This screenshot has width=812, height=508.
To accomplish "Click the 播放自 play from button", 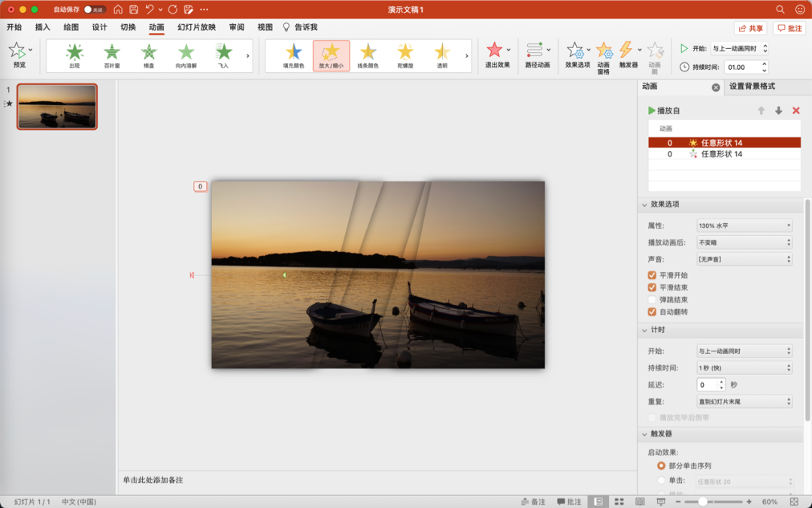I will coord(664,110).
